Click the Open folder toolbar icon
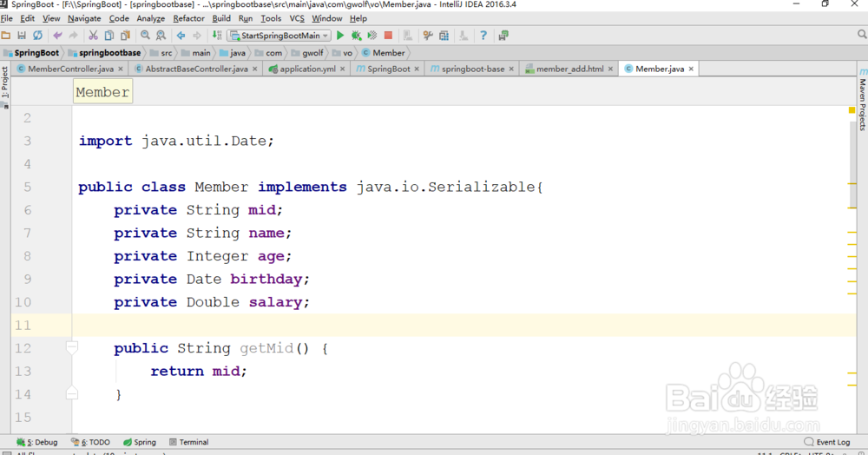Viewport: 868px width, 455px height. [6, 36]
